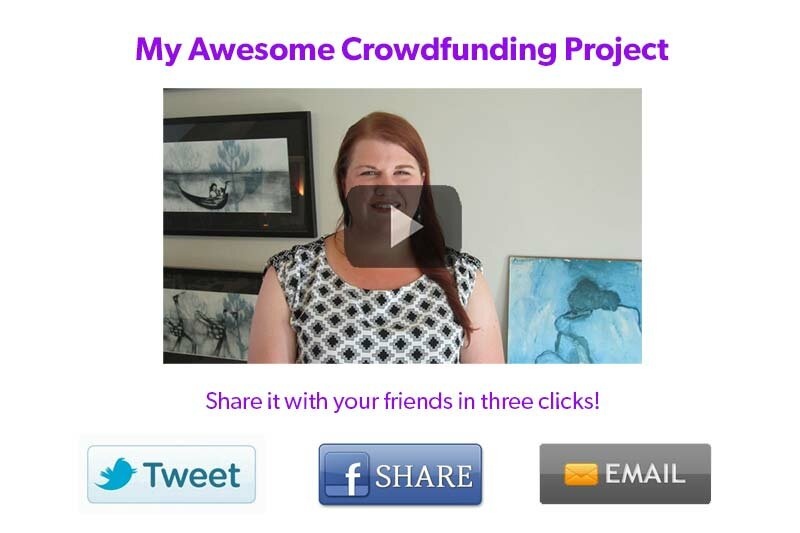Click the EMAIL text on the gray button
This screenshot has width=800, height=533.
(x=644, y=474)
